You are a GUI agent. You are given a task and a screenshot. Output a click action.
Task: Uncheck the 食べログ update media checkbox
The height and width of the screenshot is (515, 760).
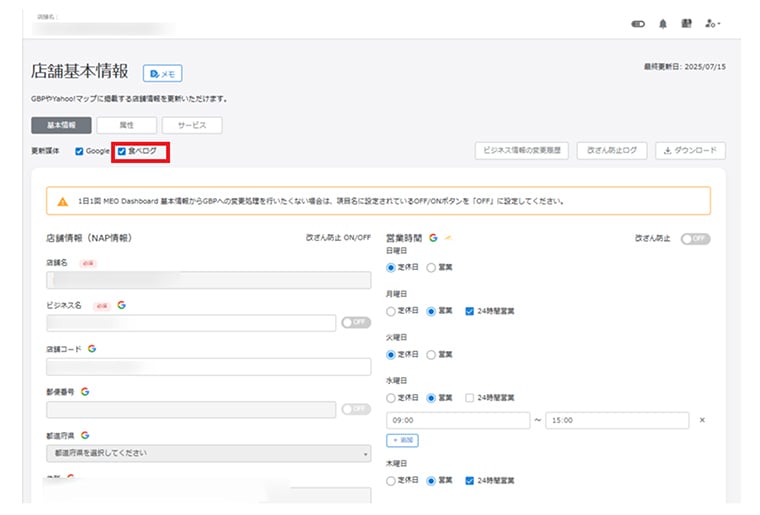122,151
